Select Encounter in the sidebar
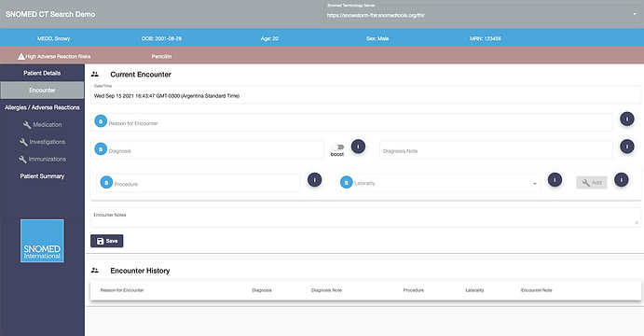Image resolution: width=644 pixels, height=336 pixels. click(x=42, y=90)
